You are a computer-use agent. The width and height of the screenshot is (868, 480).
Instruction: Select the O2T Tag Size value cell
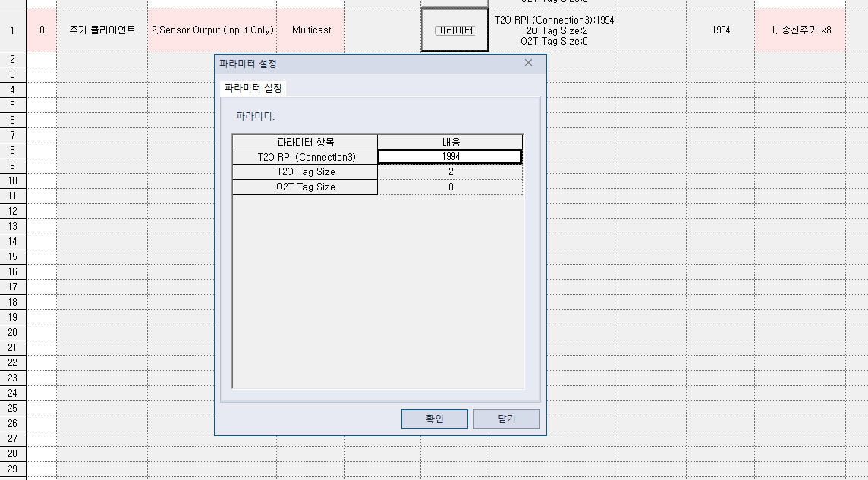click(449, 187)
